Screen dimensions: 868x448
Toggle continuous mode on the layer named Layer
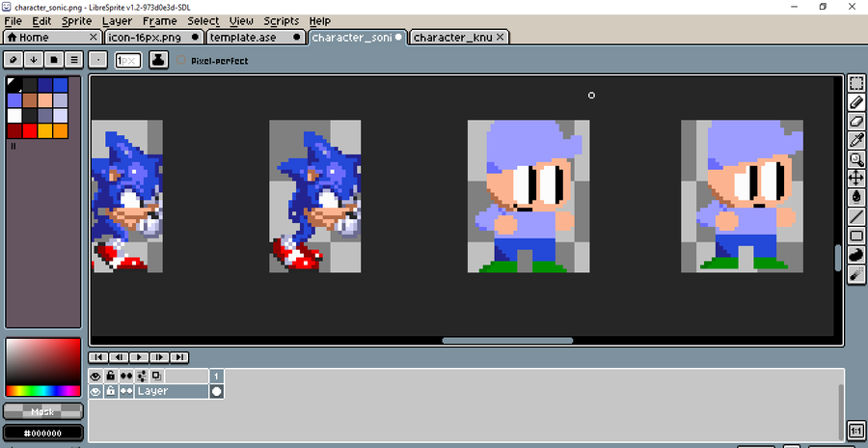(x=126, y=391)
